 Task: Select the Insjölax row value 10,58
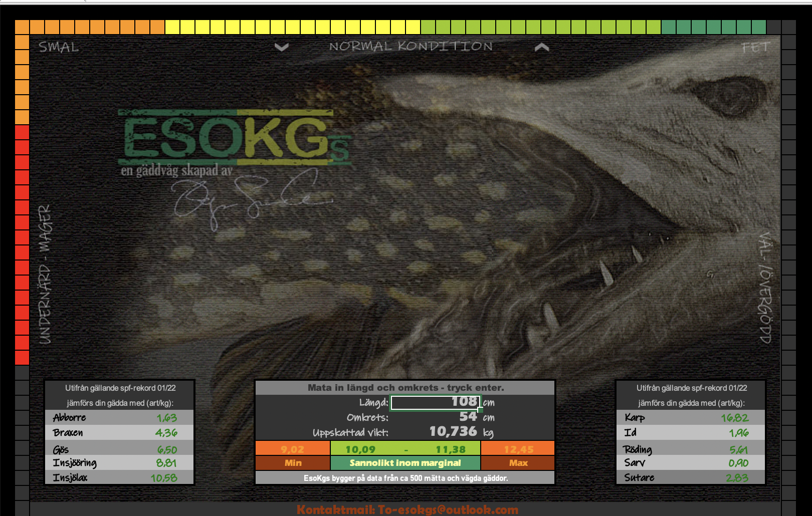coord(164,478)
